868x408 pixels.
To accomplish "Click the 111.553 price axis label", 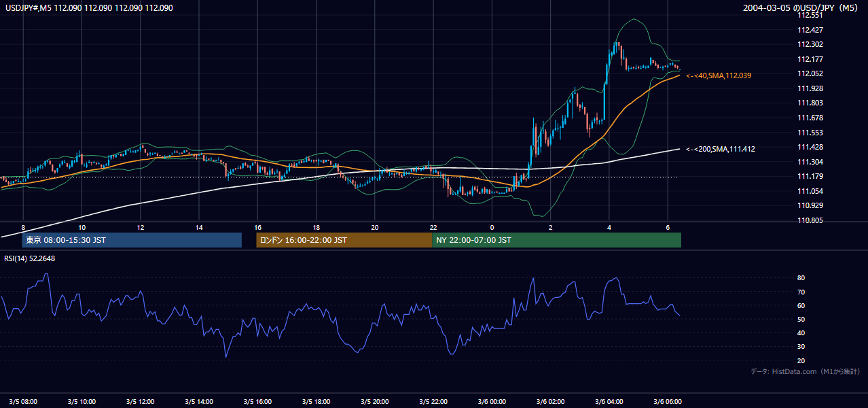I will (810, 133).
